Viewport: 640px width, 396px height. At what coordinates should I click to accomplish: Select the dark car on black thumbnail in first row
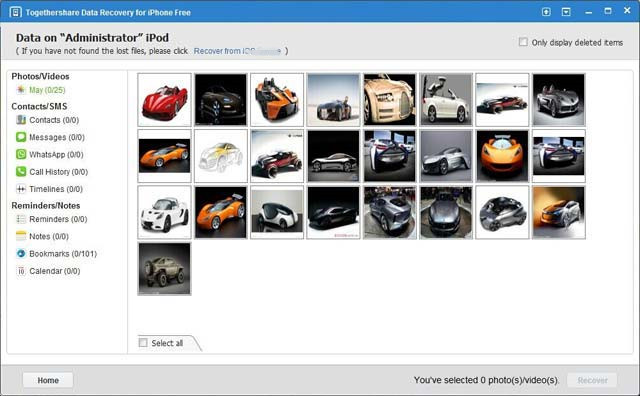[221, 100]
